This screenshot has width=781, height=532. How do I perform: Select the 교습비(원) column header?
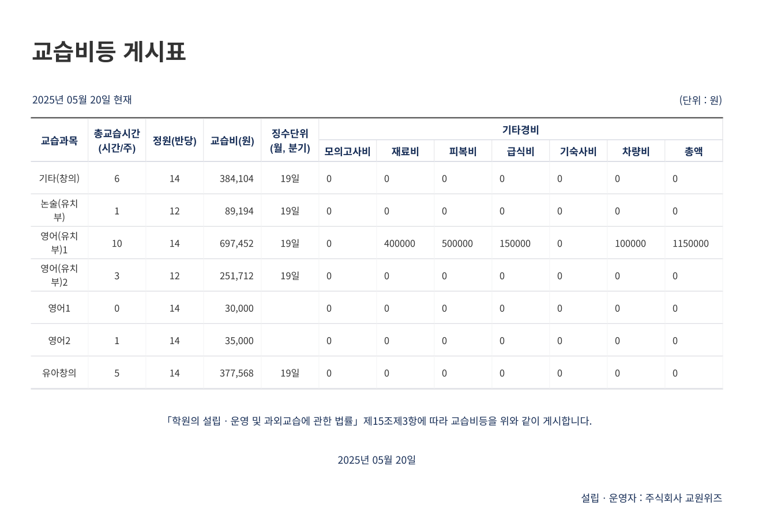tap(232, 141)
